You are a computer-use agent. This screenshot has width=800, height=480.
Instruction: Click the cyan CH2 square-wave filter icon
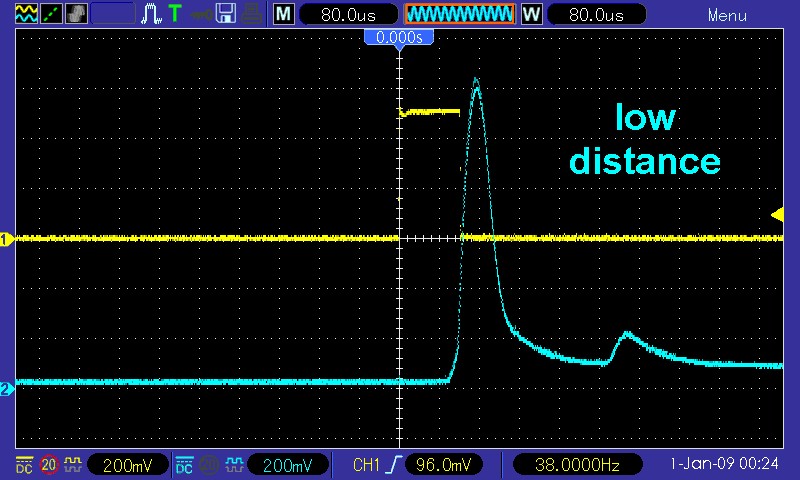click(234, 464)
